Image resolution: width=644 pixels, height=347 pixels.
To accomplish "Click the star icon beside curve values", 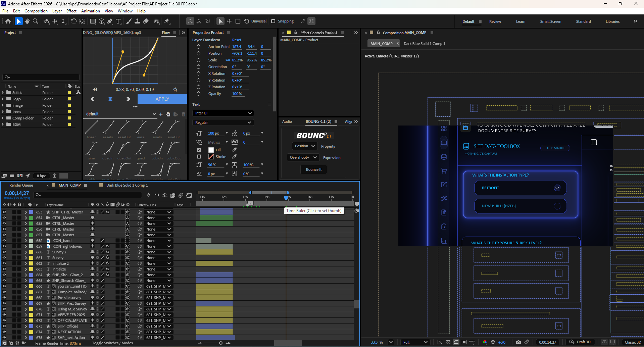I will coord(175,90).
